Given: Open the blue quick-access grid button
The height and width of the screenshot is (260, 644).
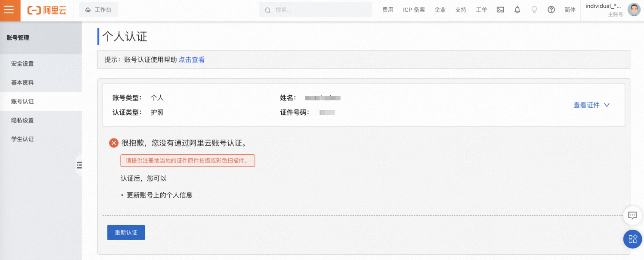Looking at the screenshot, I should coord(632,239).
